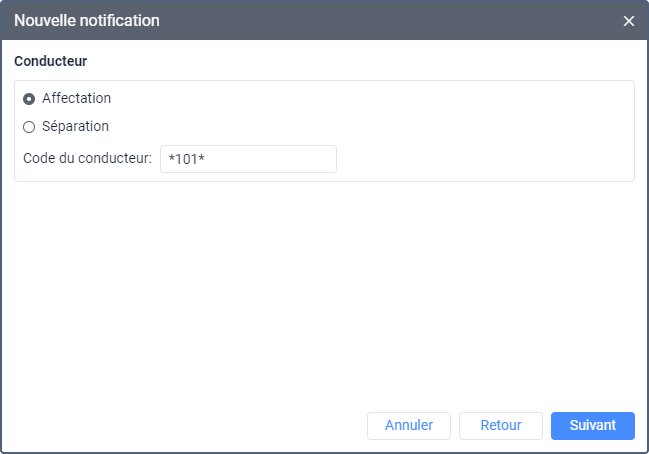Close the Nouvelle notification dialog with X

coord(629,21)
